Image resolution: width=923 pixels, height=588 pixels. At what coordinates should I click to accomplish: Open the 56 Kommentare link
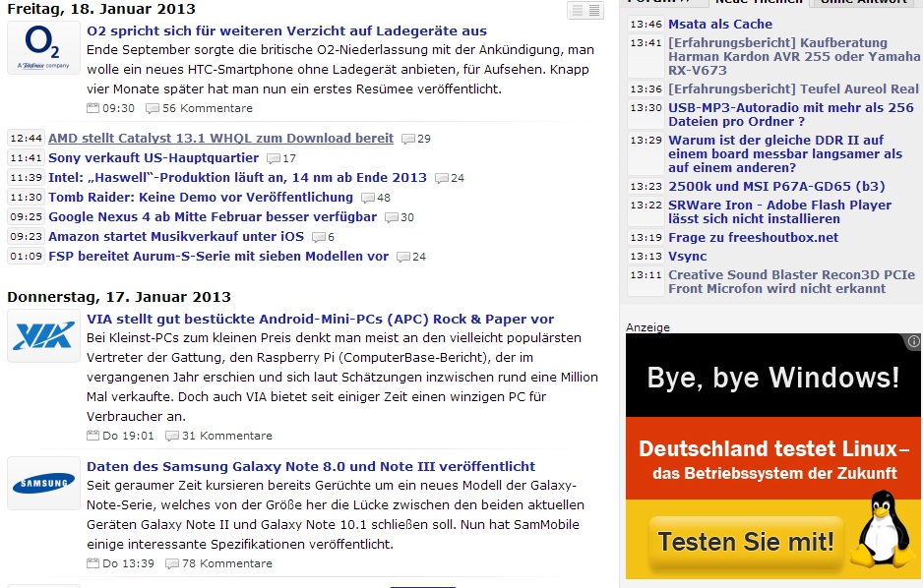coord(208,108)
